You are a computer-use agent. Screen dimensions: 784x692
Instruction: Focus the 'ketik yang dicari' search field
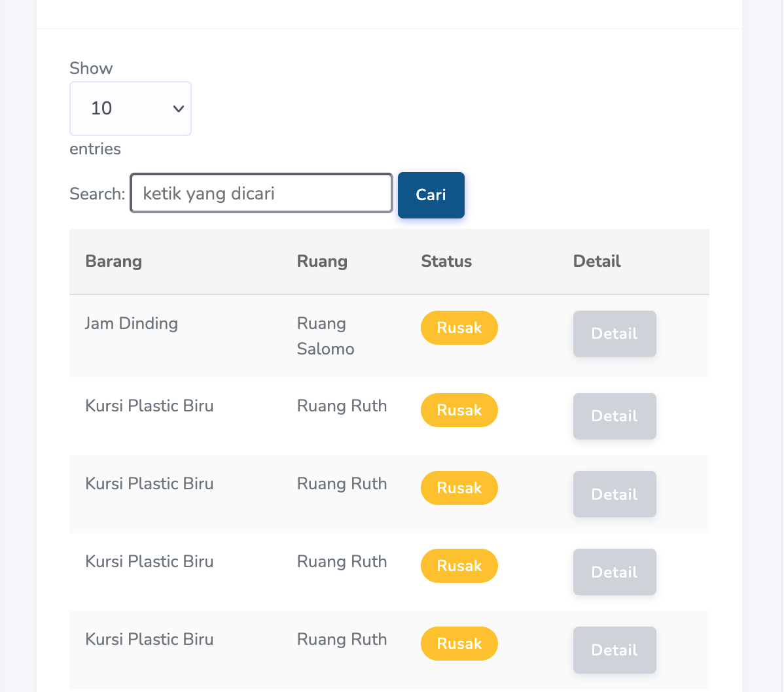[x=261, y=194]
